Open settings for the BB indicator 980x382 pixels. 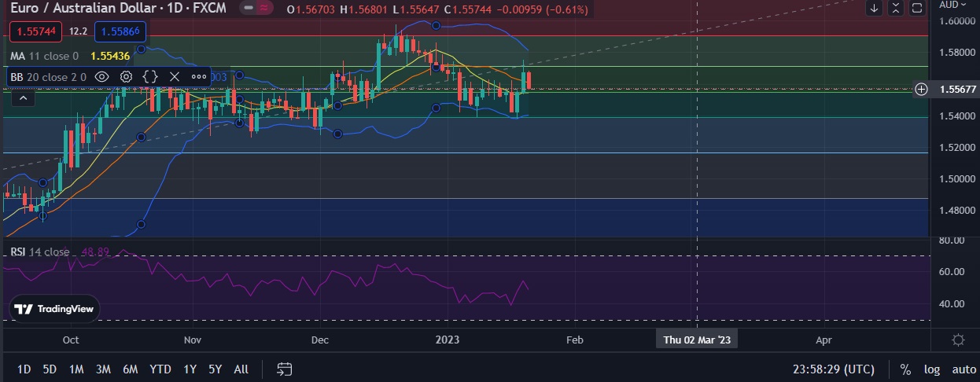coord(126,77)
